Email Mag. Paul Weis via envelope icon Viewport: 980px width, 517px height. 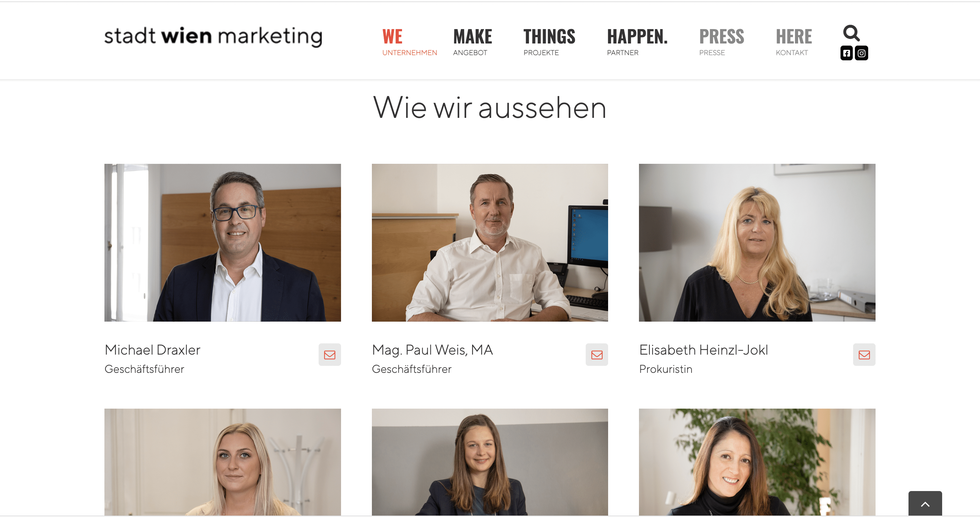tap(597, 355)
